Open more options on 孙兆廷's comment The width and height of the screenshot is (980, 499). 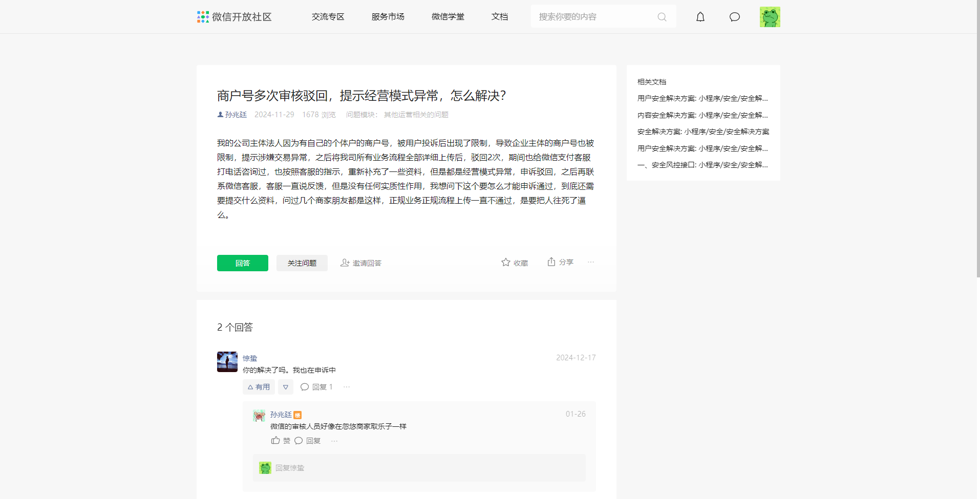pyautogui.click(x=334, y=441)
